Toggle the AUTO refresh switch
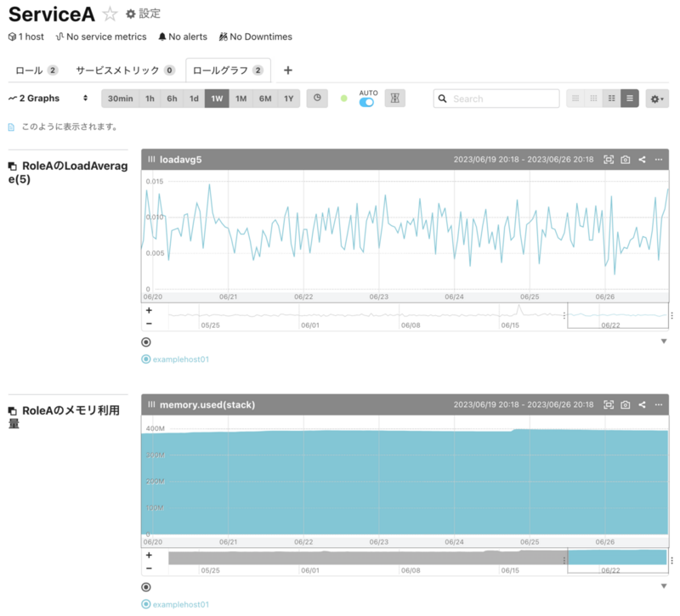This screenshot has width=680, height=616. coord(366,103)
